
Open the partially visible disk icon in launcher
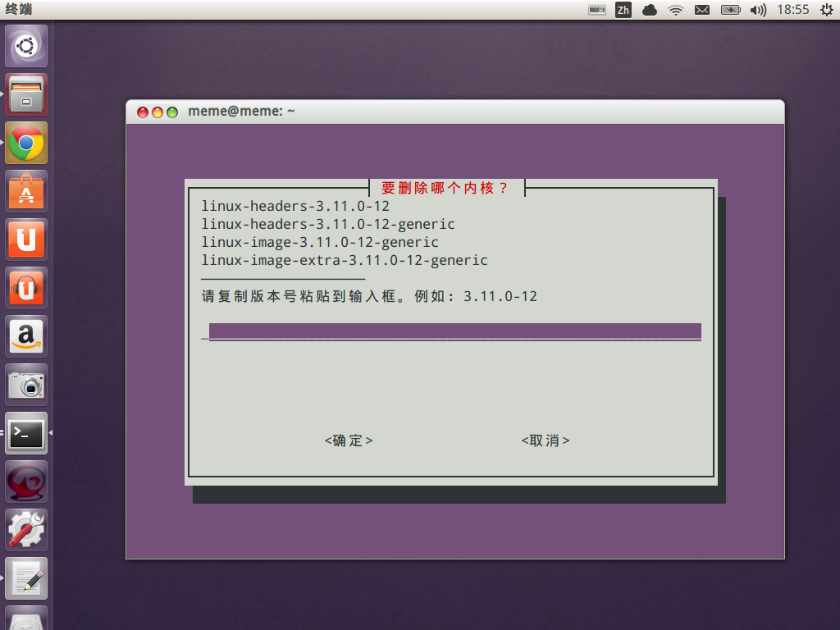[25, 618]
